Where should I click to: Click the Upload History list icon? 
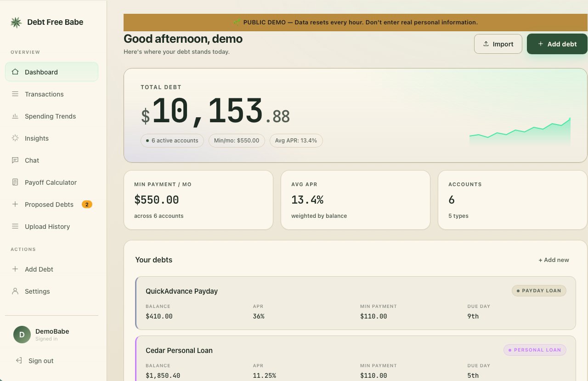(x=15, y=226)
